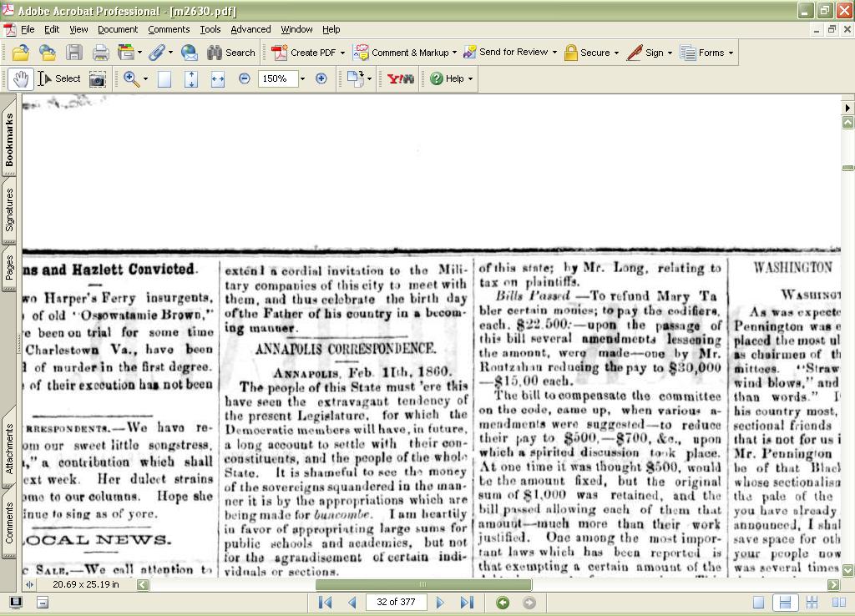Click the greyed Next View arrow
This screenshot has width=855, height=616.
529,603
